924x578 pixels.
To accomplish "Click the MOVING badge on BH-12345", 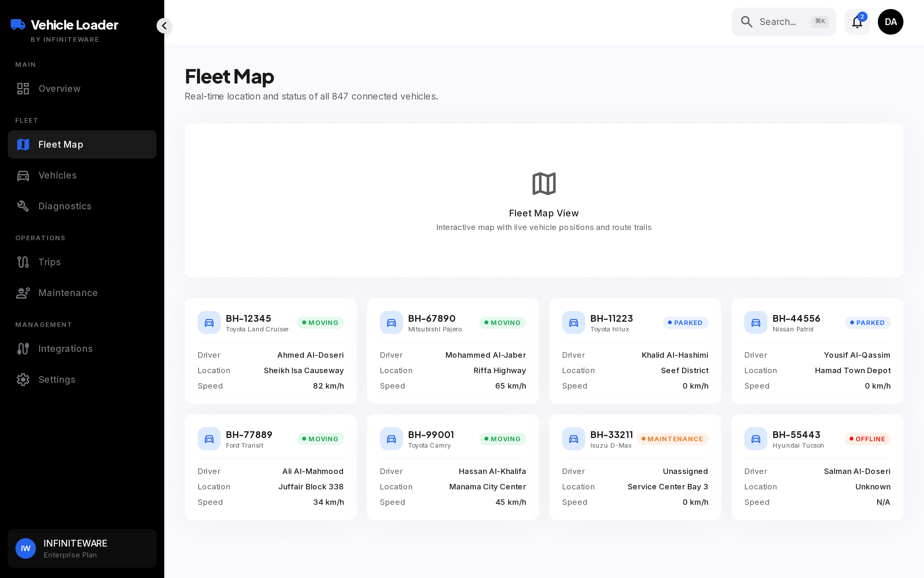I will pos(320,323).
